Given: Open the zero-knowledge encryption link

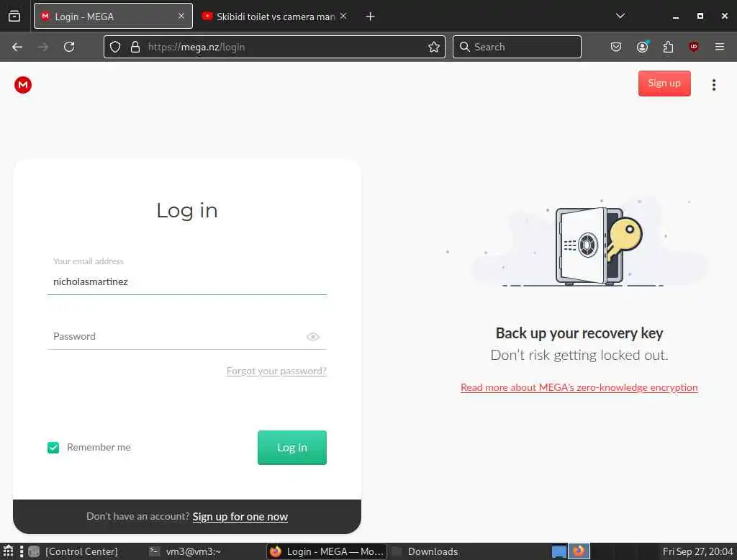Looking at the screenshot, I should [x=579, y=387].
